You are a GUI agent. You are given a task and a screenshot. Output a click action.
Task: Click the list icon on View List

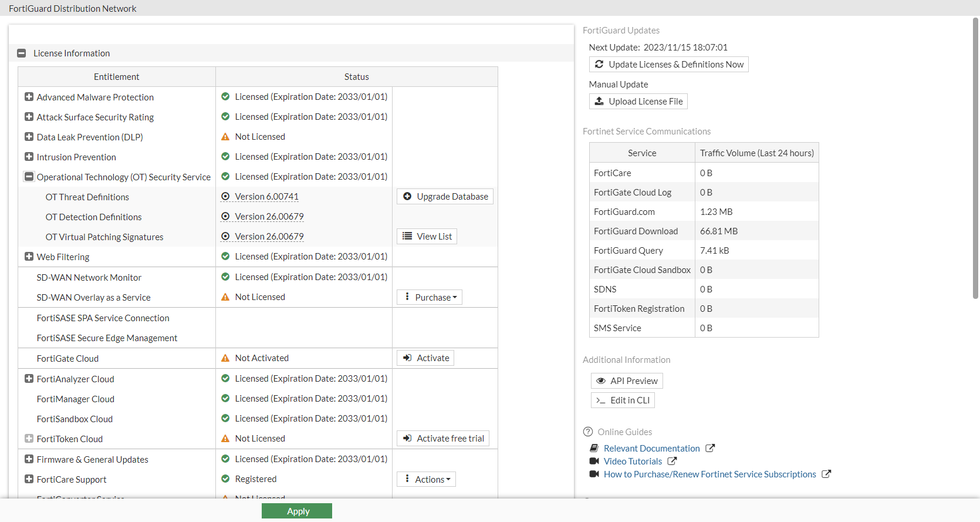point(407,236)
